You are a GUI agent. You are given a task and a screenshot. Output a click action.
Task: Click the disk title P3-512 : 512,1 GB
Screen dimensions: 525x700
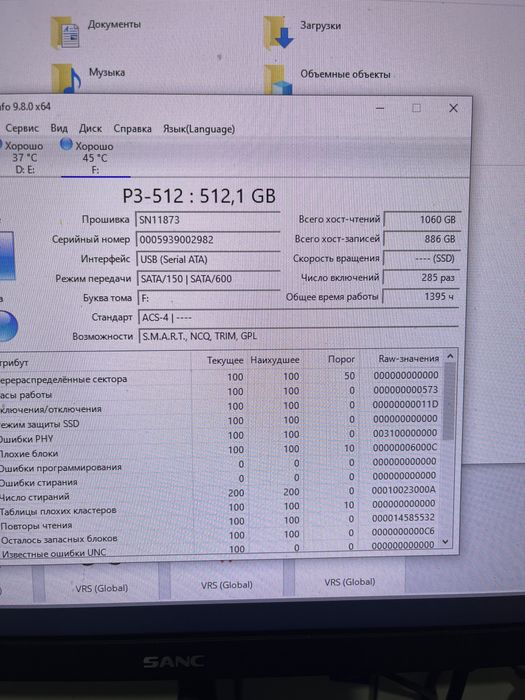coord(199,196)
